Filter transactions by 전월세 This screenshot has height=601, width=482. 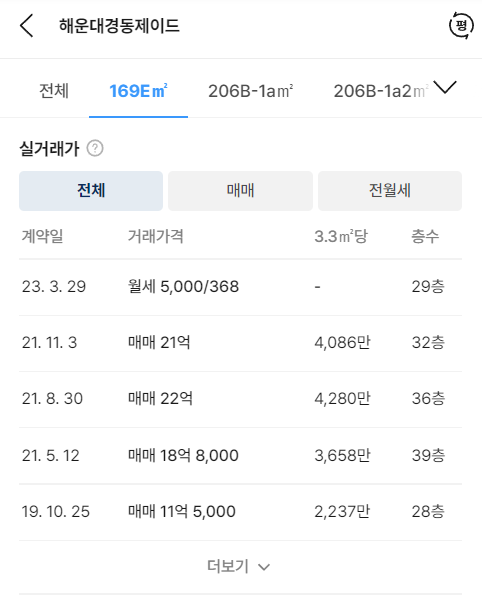[390, 191]
